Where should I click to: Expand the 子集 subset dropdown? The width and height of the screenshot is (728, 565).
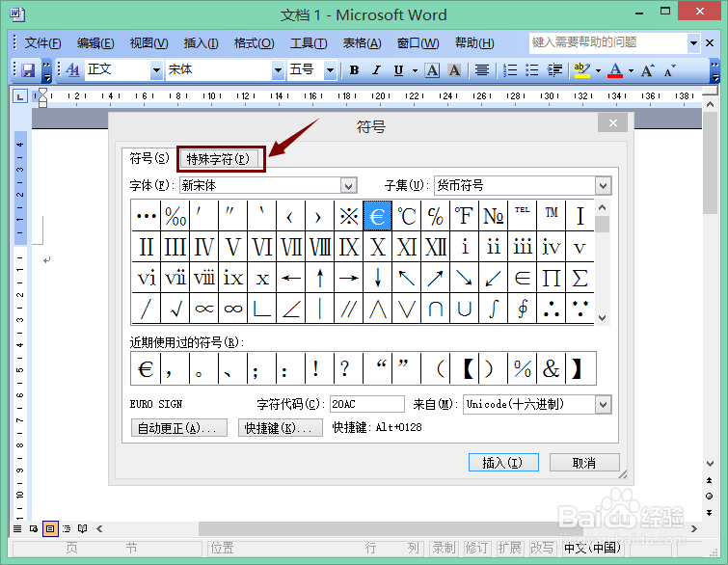603,186
